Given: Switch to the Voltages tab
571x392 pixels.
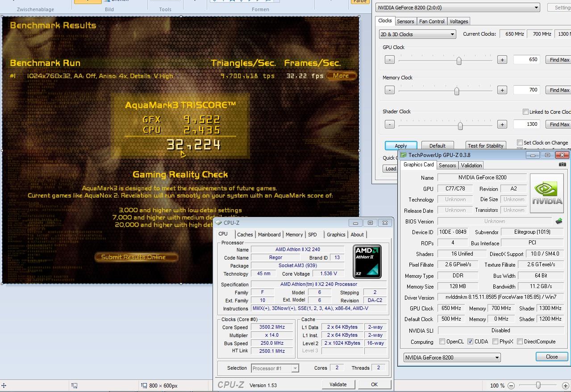Looking at the screenshot, I should [x=458, y=21].
